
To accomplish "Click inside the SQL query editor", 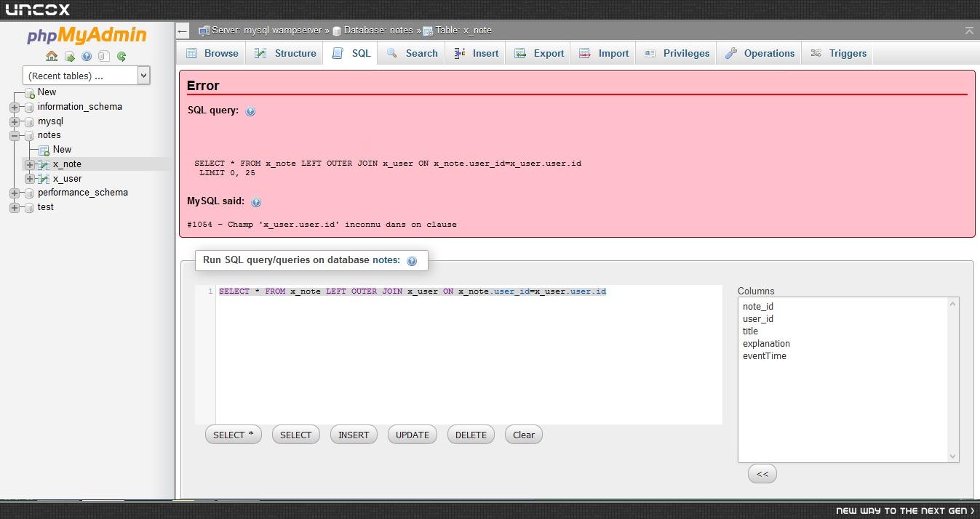I will point(469,355).
